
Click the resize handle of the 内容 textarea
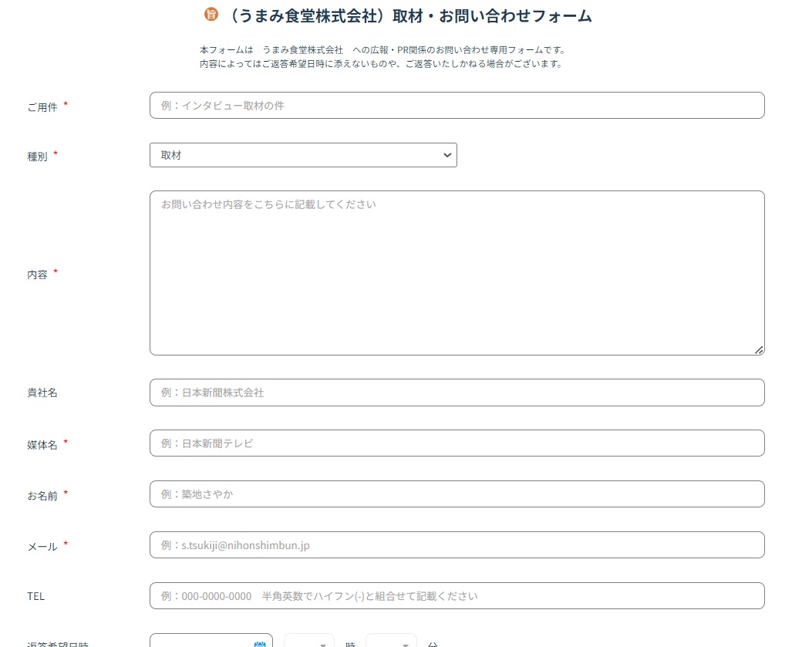click(x=759, y=349)
